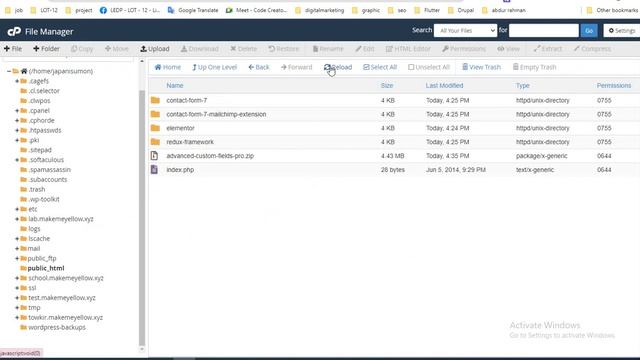This screenshot has width=640, height=360.
Task: Click the contact-form-7 folder icon
Action: [x=155, y=100]
